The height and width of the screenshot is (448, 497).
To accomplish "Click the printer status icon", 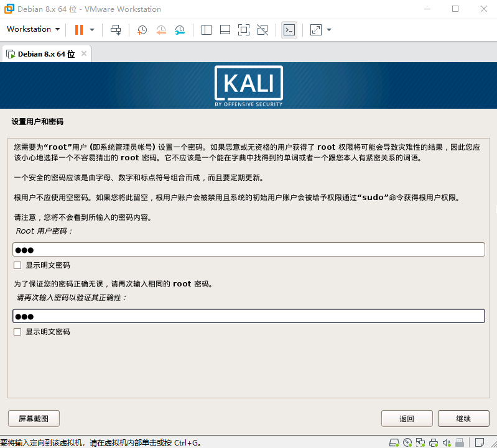I will (x=434, y=442).
